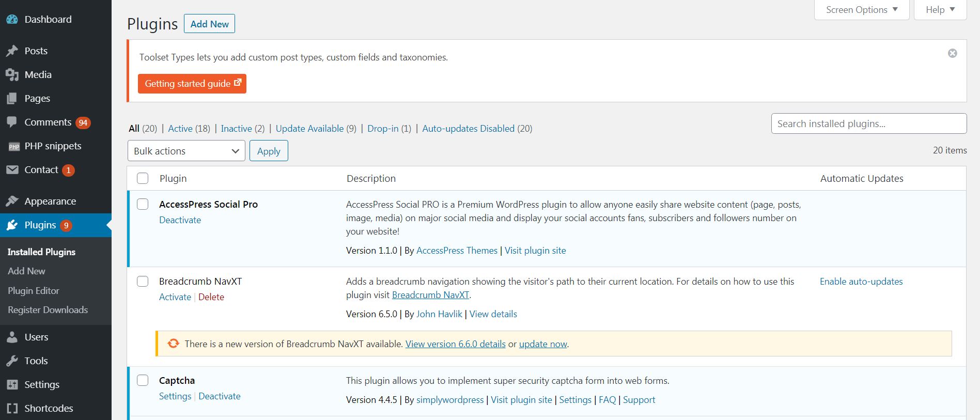Check the AccessPress Social Pro checkbox

coord(143,204)
